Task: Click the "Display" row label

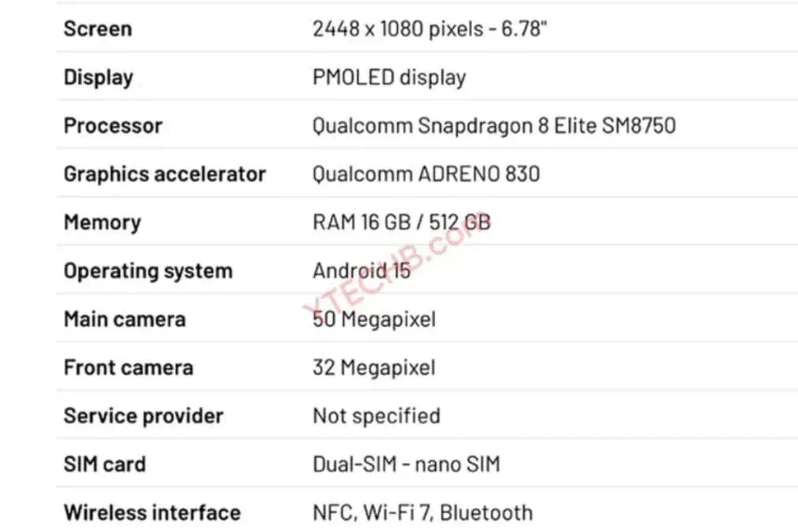Action: pos(98,77)
